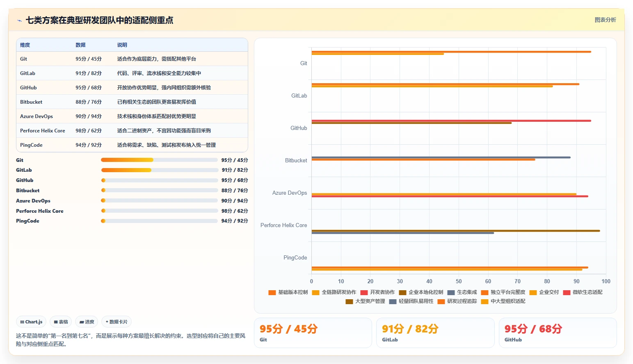Toggle the 全链路研发协作 legend item
This screenshot has height=364, width=633.
tap(334, 292)
